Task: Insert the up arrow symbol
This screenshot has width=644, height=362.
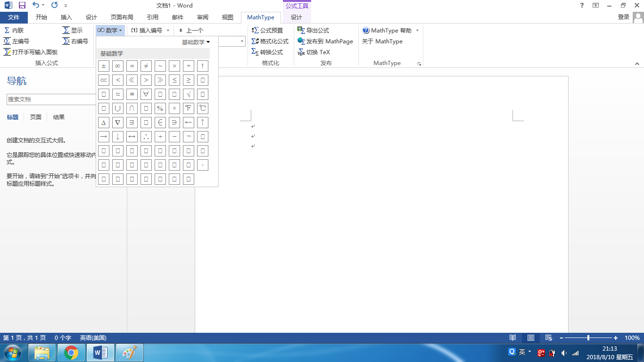Action: 203,123
